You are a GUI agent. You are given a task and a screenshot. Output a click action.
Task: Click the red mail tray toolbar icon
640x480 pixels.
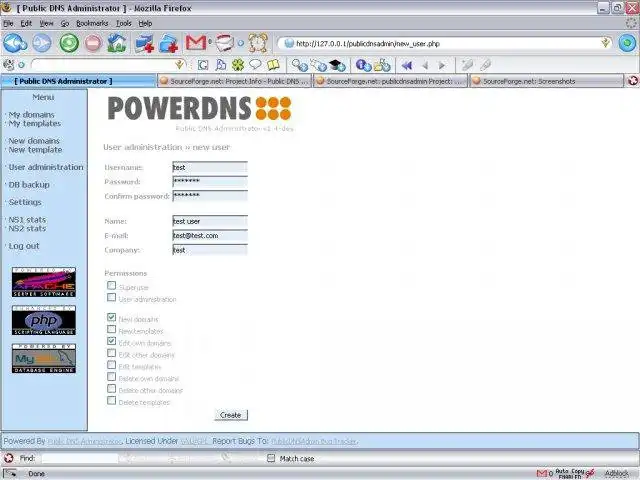point(224,42)
